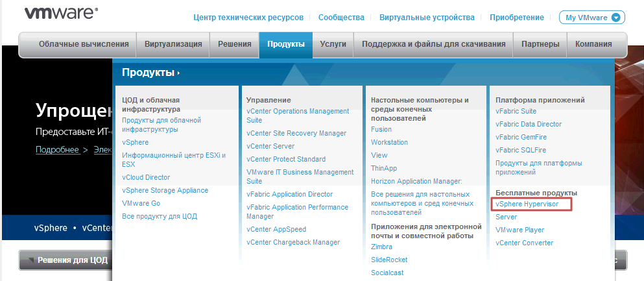The width and height of the screenshot is (644, 281).
Task: Open vCenter Chargeback Manager
Action: (293, 242)
